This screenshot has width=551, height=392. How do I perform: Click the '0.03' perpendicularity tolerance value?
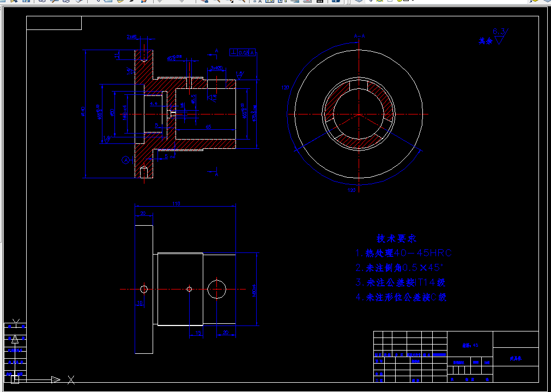(243, 53)
